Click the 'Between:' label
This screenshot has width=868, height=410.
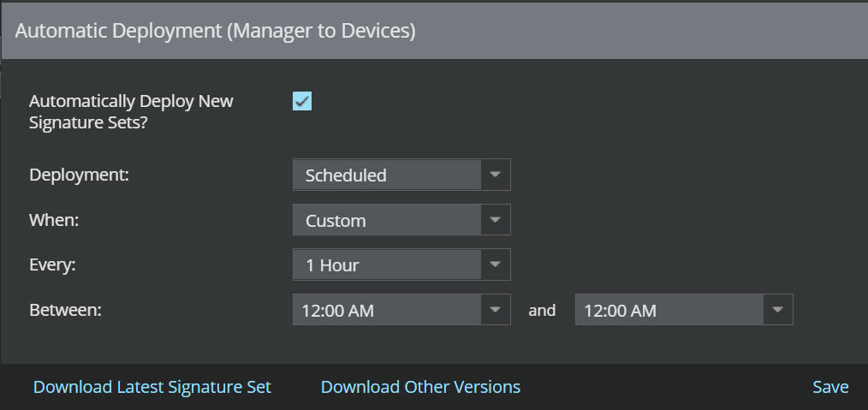[x=65, y=310]
